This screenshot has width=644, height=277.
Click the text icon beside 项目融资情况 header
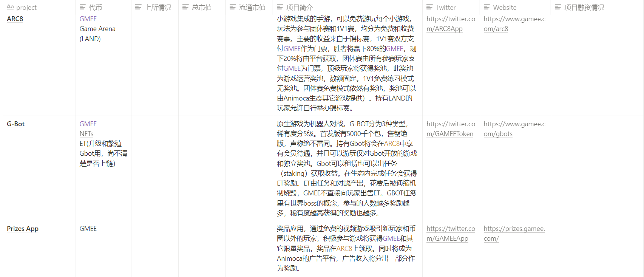[558, 7]
